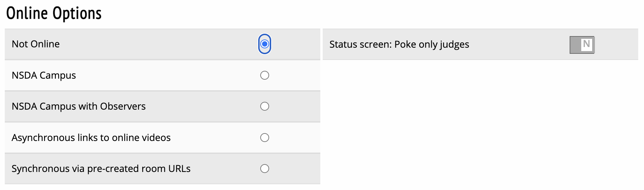
Task: Click the "NSDA Campus with Observers" label
Action: click(x=78, y=107)
